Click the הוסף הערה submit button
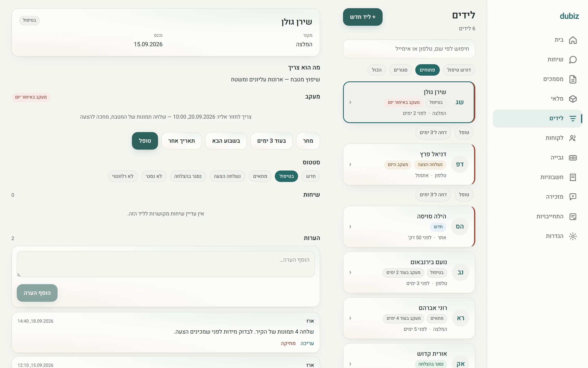The image size is (588, 368). [37, 293]
